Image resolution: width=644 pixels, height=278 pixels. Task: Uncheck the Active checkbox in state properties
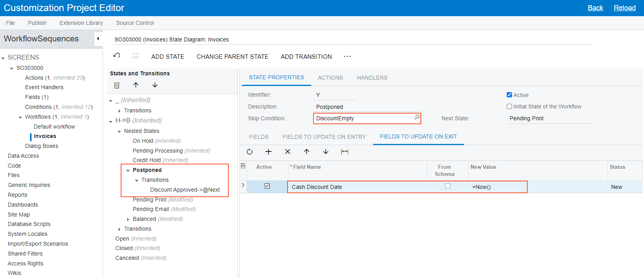pyautogui.click(x=509, y=95)
